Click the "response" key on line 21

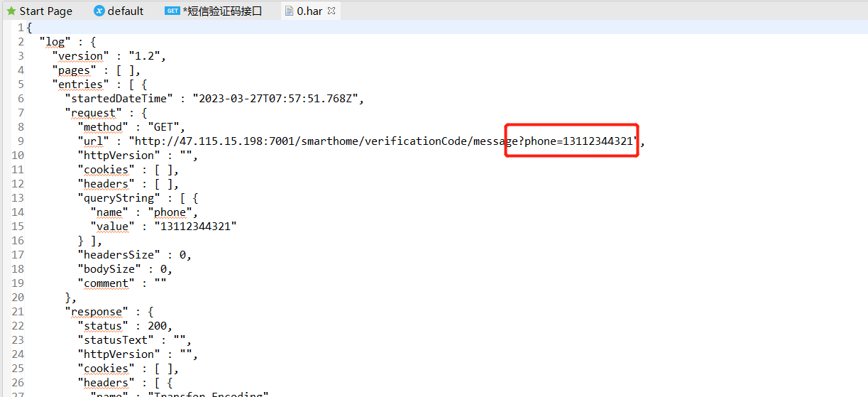(96, 312)
